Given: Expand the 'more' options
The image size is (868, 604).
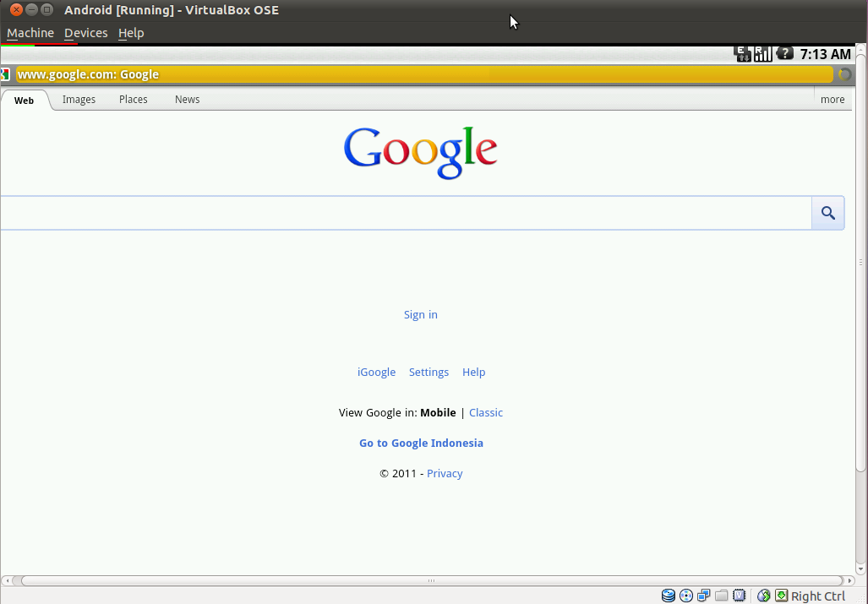Looking at the screenshot, I should point(833,99).
